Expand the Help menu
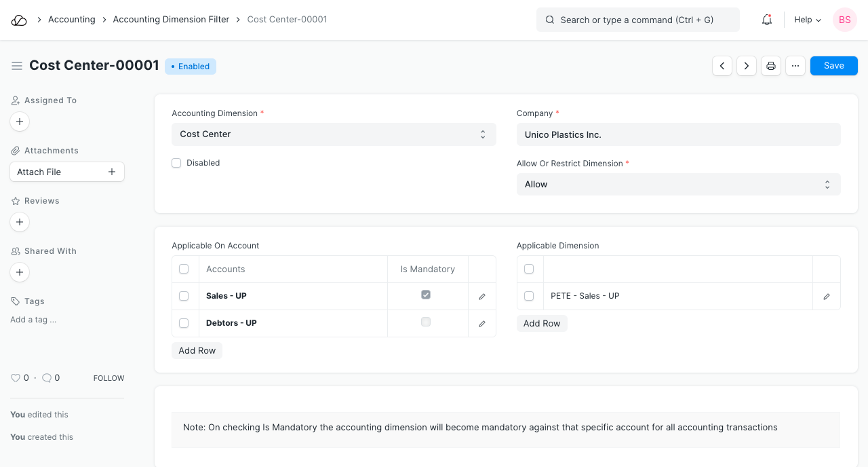Screen dimensions: 868x467 point(808,20)
